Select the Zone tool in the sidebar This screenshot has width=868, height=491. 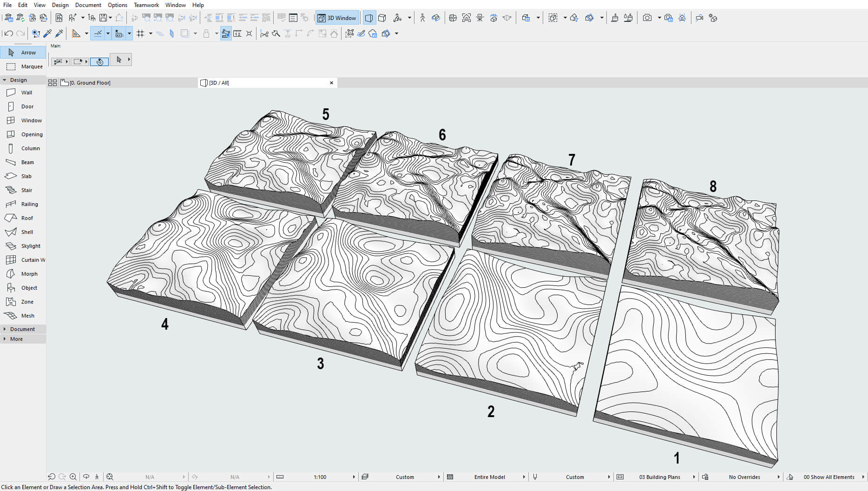[26, 301]
